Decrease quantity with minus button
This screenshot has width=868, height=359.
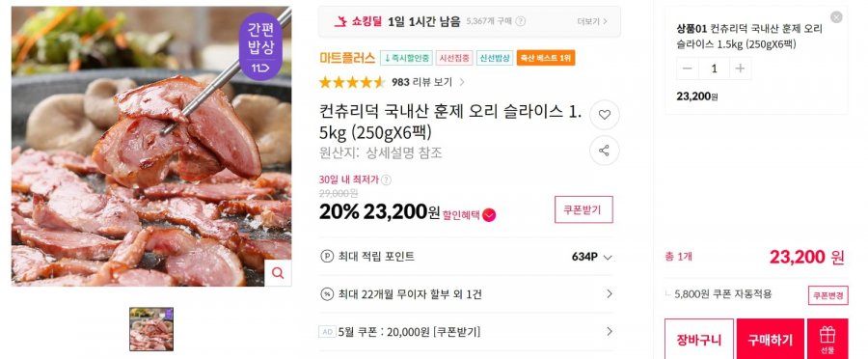point(688,69)
